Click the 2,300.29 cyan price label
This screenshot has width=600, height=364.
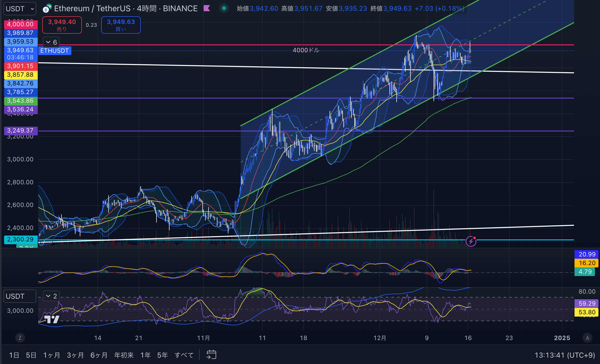tap(21, 239)
